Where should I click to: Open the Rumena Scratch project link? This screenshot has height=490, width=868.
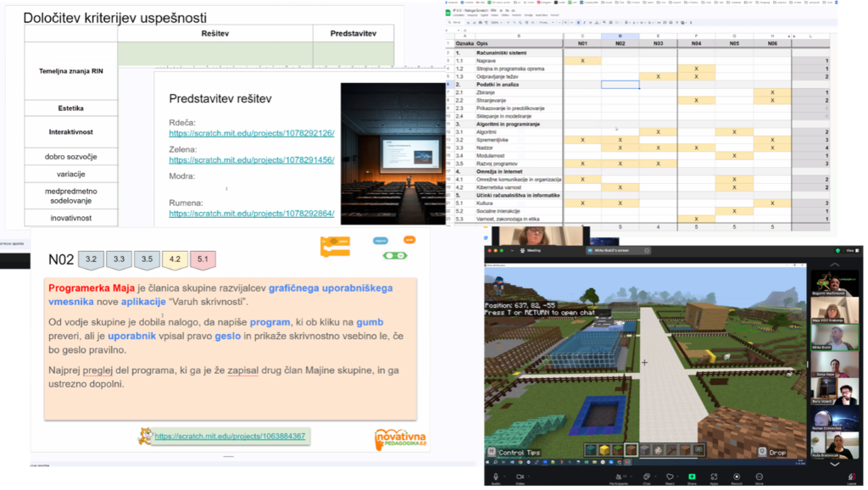(x=251, y=213)
